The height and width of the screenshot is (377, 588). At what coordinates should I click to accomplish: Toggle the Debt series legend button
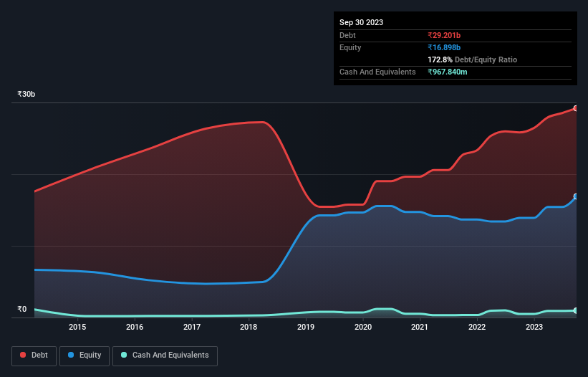click(34, 355)
